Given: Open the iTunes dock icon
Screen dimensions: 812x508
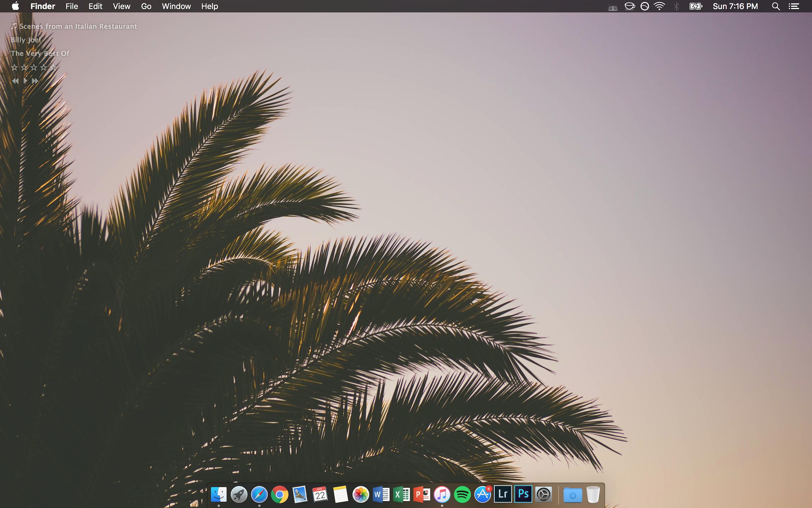Looking at the screenshot, I should [x=442, y=495].
